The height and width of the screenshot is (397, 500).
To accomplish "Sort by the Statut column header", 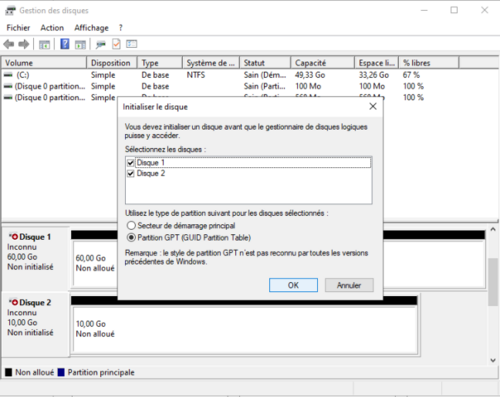I will click(265, 63).
